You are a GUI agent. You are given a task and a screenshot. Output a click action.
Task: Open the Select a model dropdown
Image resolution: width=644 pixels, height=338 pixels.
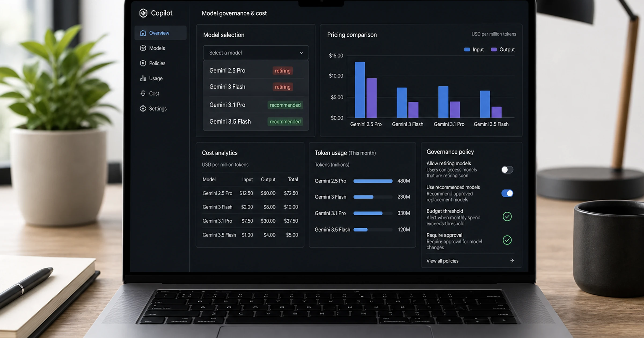[256, 53]
